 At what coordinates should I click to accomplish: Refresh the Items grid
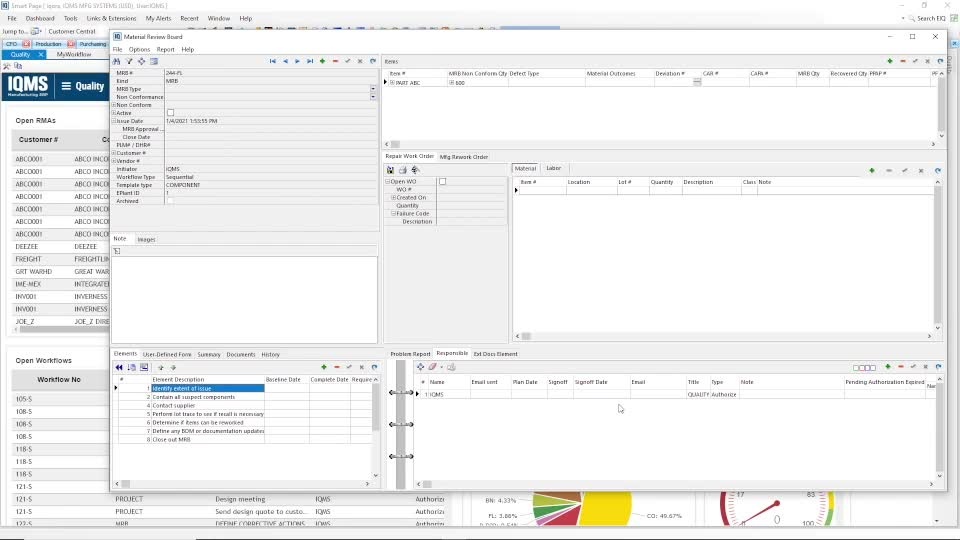pos(940,61)
